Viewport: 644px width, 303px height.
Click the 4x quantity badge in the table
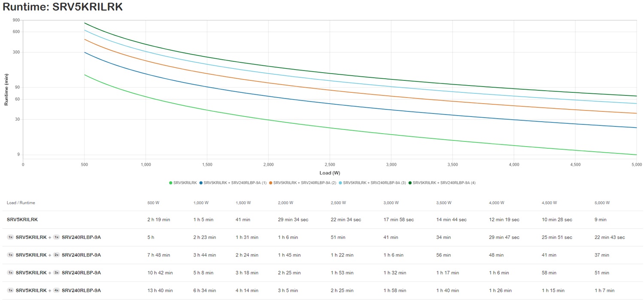56,291
